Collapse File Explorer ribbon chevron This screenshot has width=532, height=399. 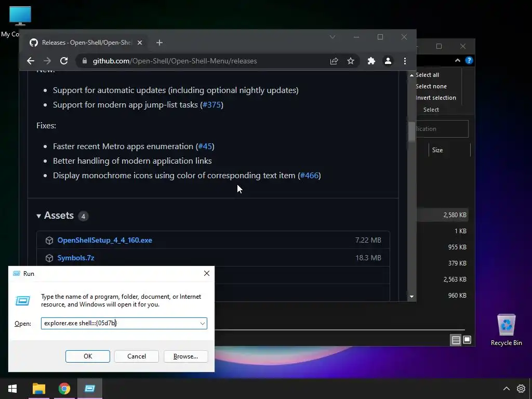[x=457, y=60]
